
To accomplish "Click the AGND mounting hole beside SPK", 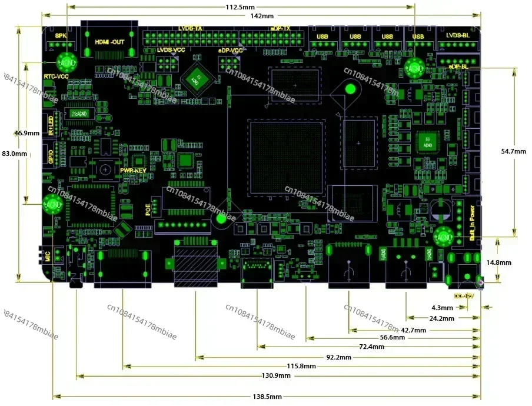I will 66,62.
